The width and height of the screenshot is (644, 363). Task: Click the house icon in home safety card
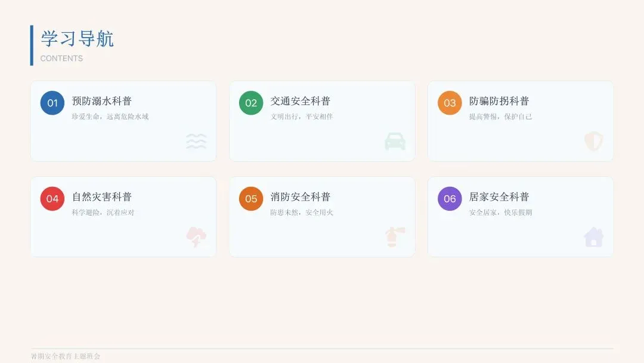pos(593,237)
